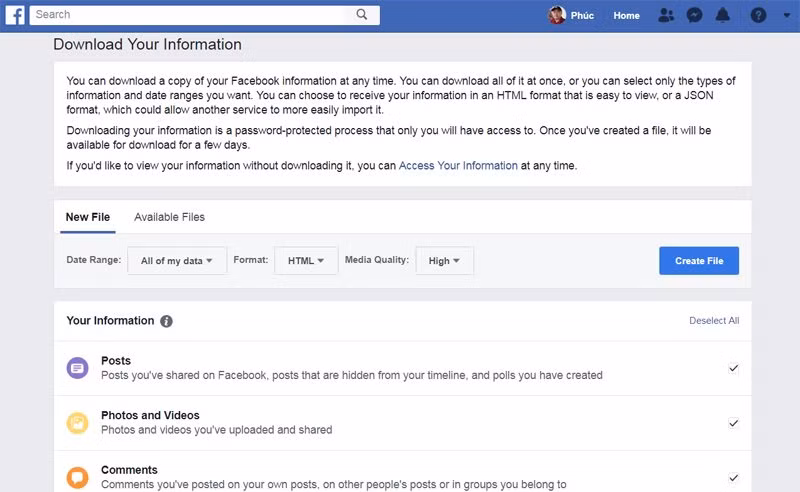Open the Access Your Information link
This screenshot has width=800, height=492.
[458, 165]
